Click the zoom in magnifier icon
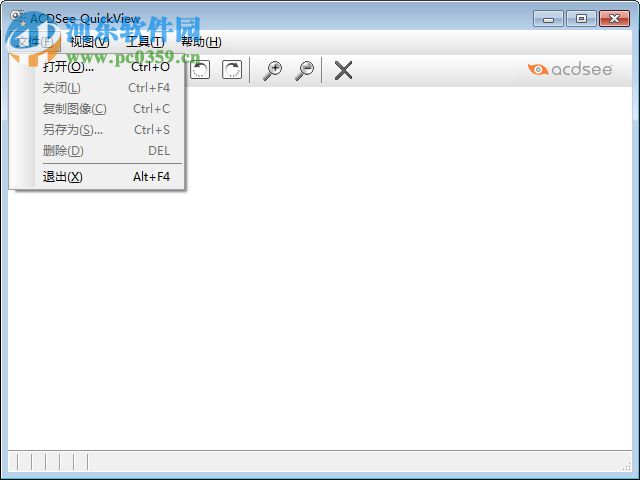 click(273, 71)
